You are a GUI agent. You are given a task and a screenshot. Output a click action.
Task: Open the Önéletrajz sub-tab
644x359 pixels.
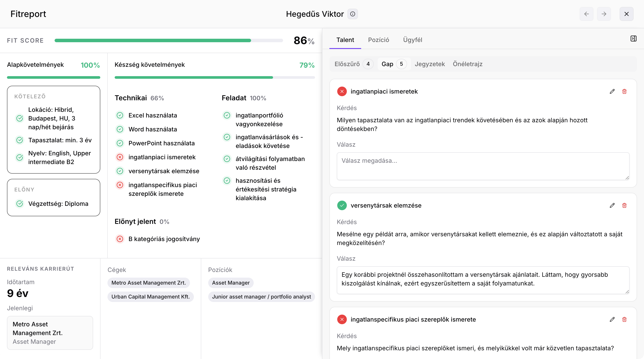[468, 64]
